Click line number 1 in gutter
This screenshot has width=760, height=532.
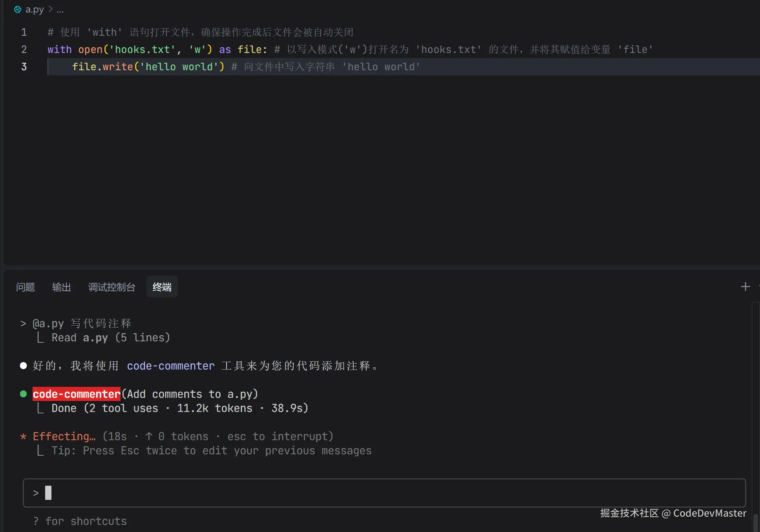pyautogui.click(x=24, y=32)
